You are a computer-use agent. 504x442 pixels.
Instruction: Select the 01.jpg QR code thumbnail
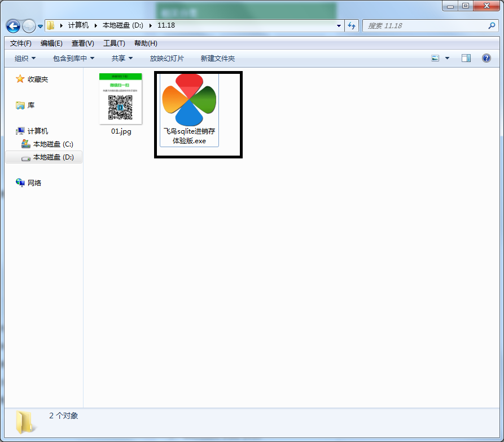tap(121, 99)
